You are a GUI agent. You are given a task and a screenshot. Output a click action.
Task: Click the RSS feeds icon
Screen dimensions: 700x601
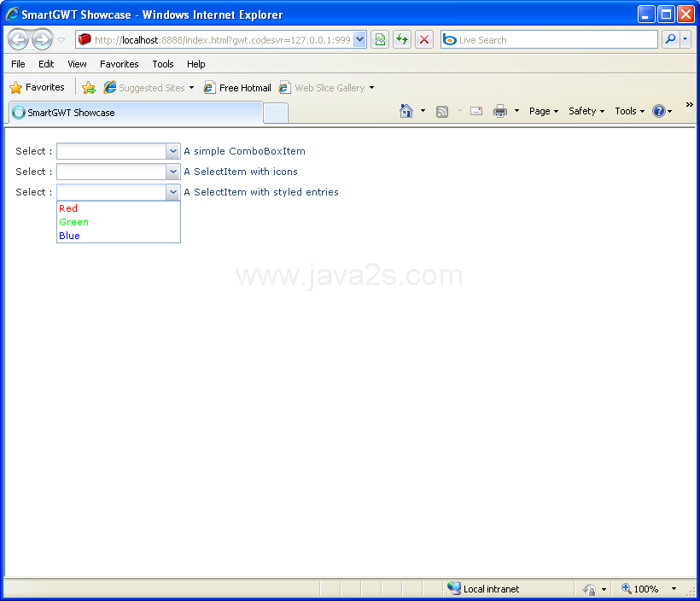(442, 111)
